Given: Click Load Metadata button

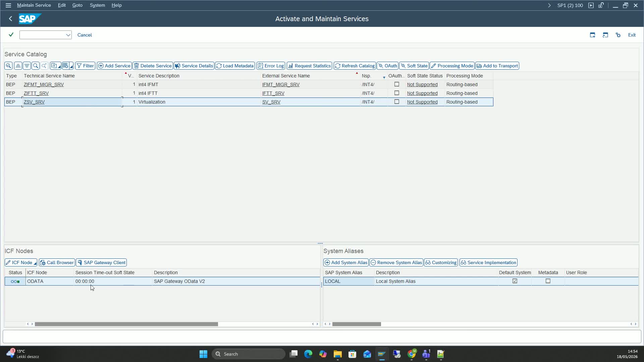Looking at the screenshot, I should click(235, 66).
